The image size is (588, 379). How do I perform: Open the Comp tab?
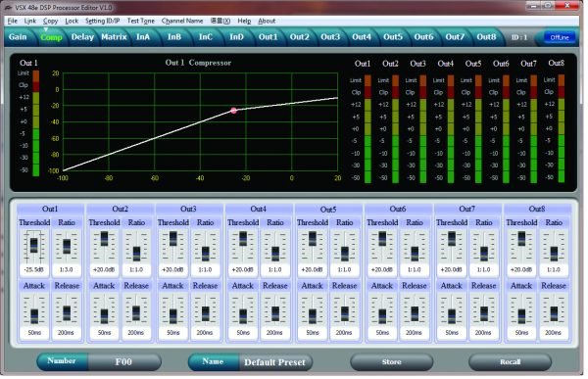[51, 37]
